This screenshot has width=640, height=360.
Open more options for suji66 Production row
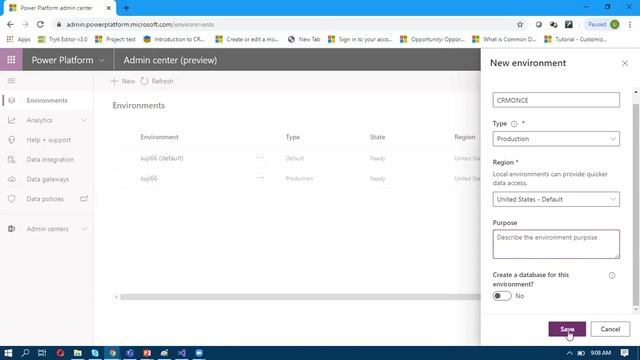pos(260,178)
